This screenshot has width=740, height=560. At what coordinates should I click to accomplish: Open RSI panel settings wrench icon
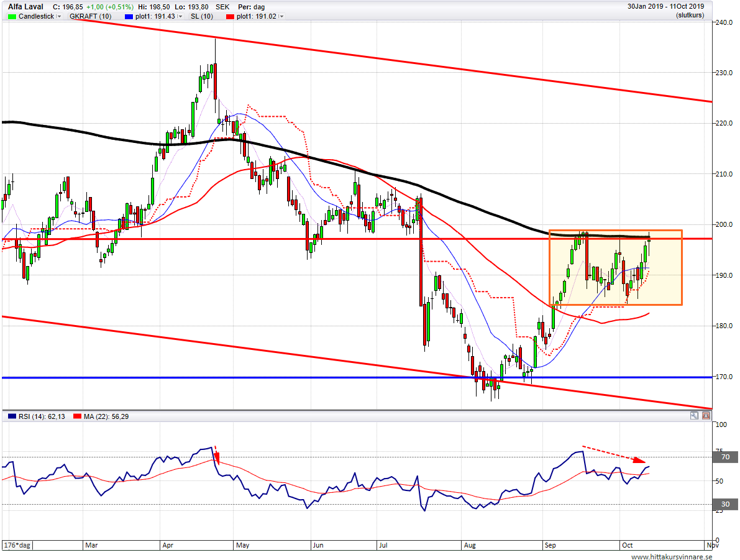tap(694, 416)
